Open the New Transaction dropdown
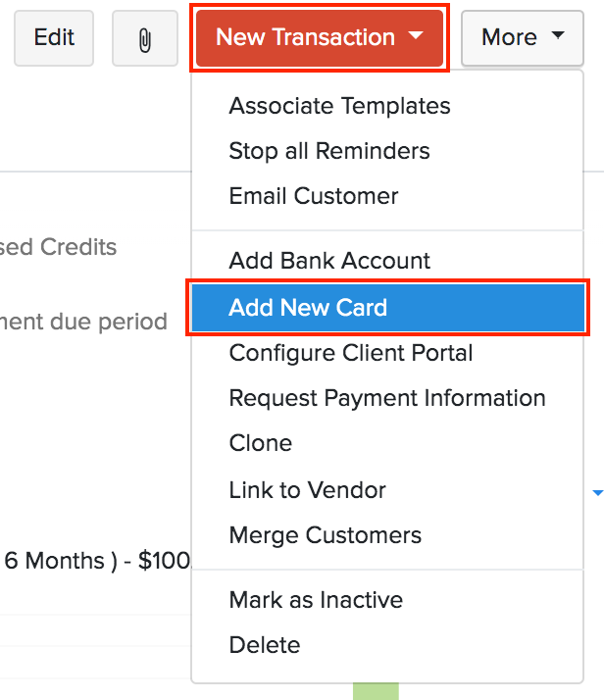The width and height of the screenshot is (604, 700). (320, 38)
